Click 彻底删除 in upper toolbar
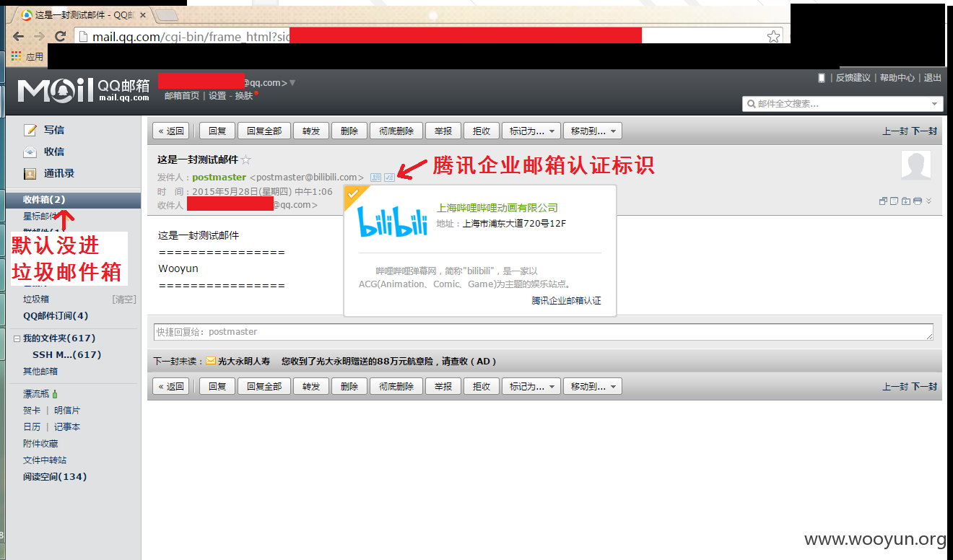Viewport: 953px width, 560px height. (396, 131)
